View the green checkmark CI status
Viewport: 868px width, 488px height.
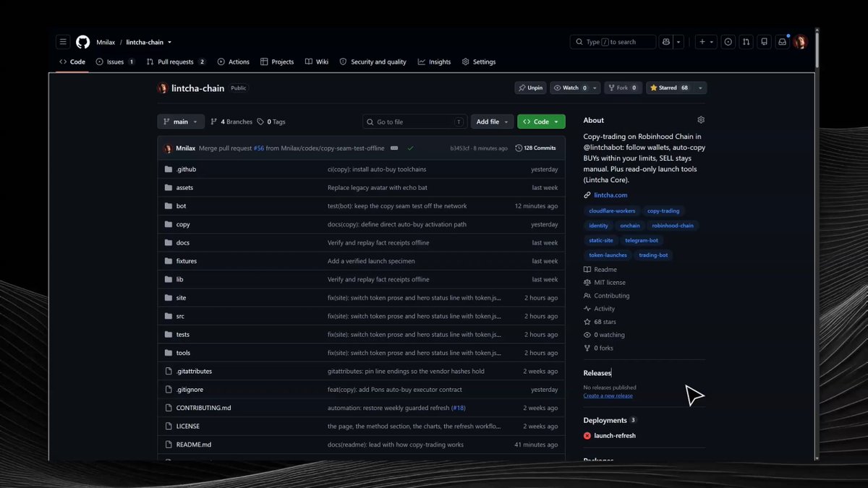pos(410,148)
